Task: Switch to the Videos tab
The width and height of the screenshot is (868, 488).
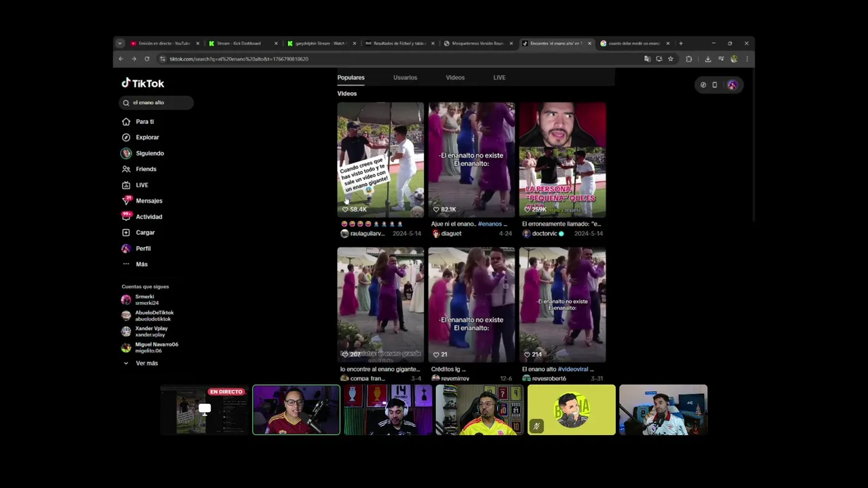Action: pyautogui.click(x=455, y=77)
